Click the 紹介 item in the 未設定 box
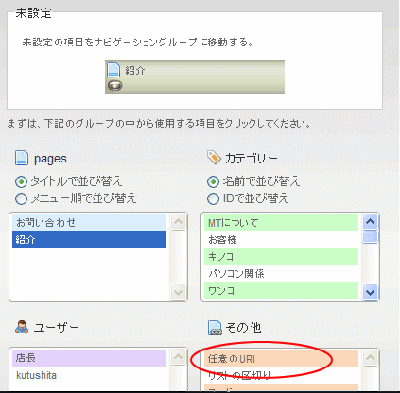 click(195, 77)
